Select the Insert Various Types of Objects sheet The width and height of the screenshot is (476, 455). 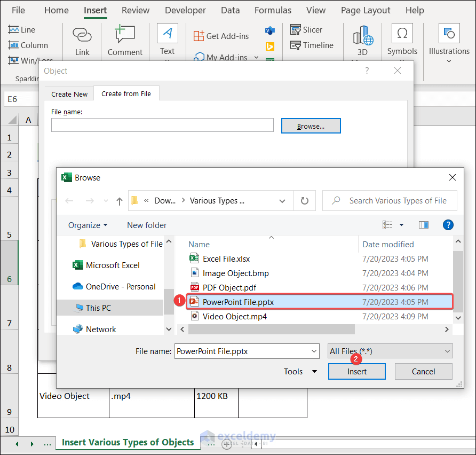coord(128,442)
